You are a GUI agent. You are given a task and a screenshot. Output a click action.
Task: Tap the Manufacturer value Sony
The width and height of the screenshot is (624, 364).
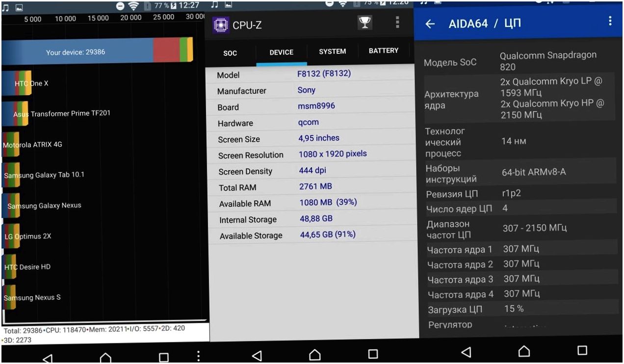click(x=306, y=90)
